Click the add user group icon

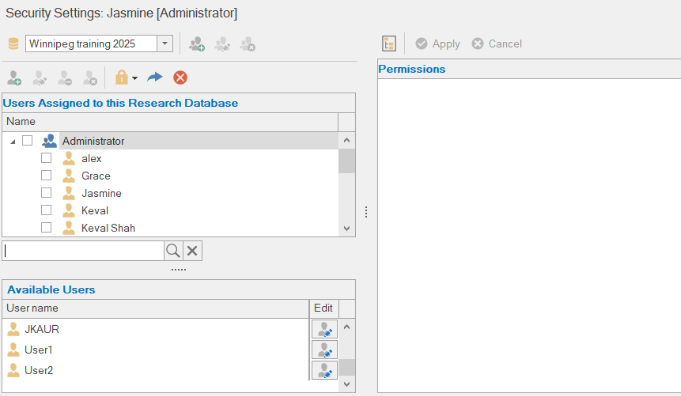(x=197, y=44)
